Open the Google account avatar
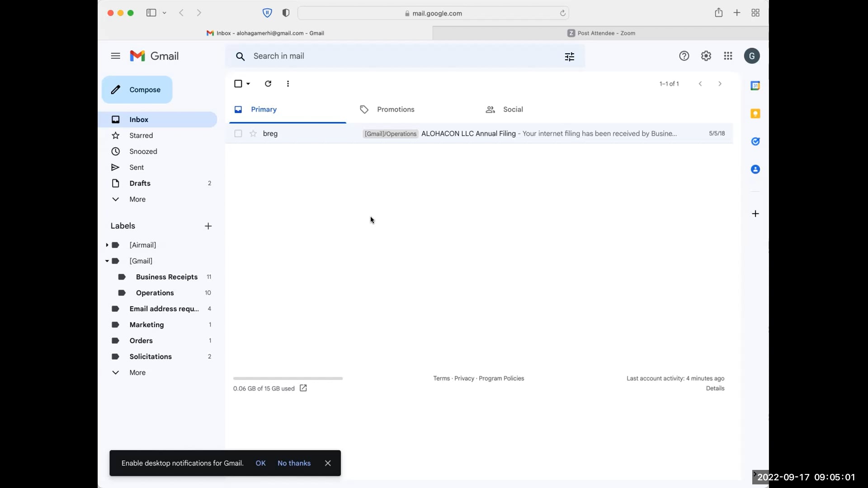This screenshot has width=868, height=488. (752, 56)
